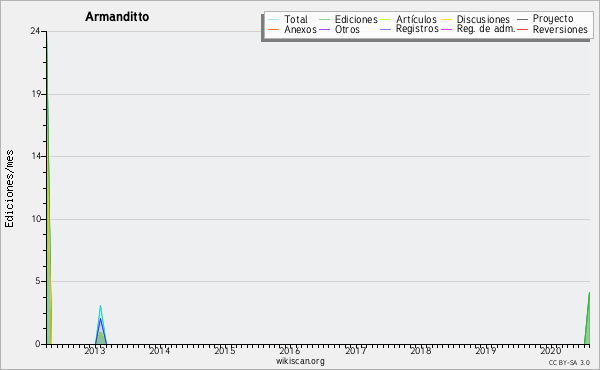Click the y-axis value 10
This screenshot has height=370, width=600.
36,219
